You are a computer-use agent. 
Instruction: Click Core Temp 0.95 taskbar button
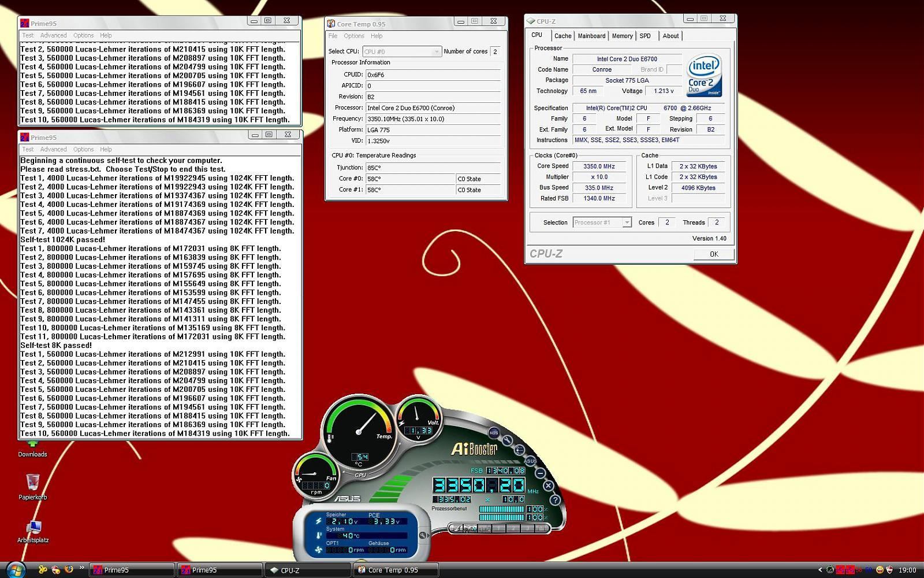point(396,570)
